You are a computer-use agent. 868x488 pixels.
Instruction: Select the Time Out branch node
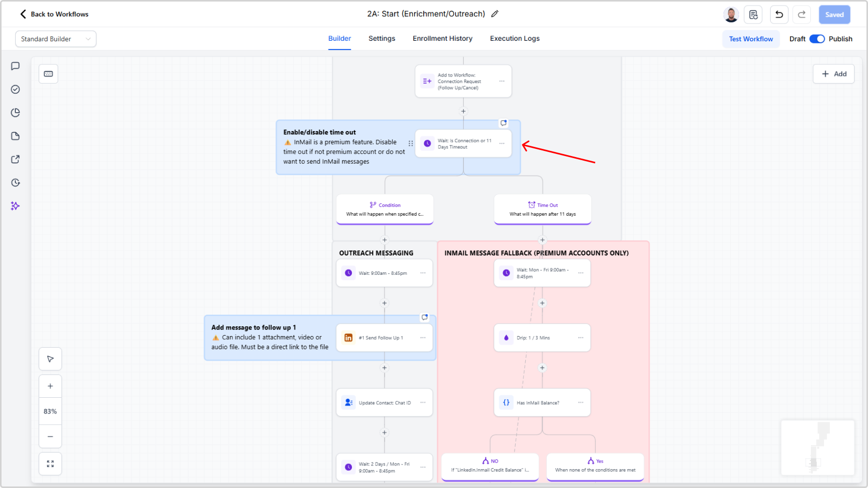542,209
